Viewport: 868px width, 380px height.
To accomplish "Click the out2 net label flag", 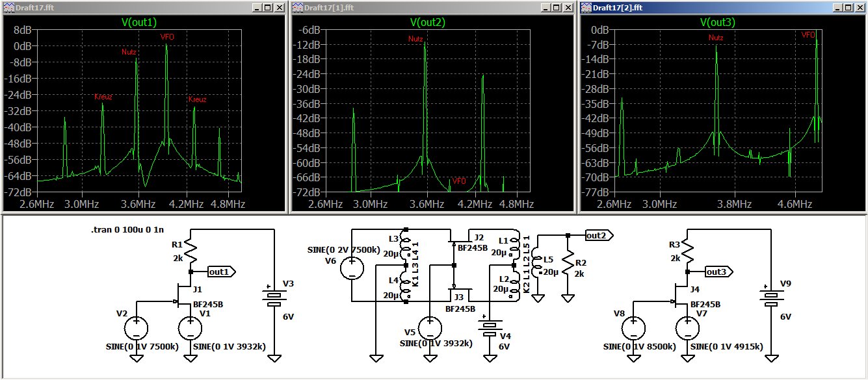I will (598, 235).
